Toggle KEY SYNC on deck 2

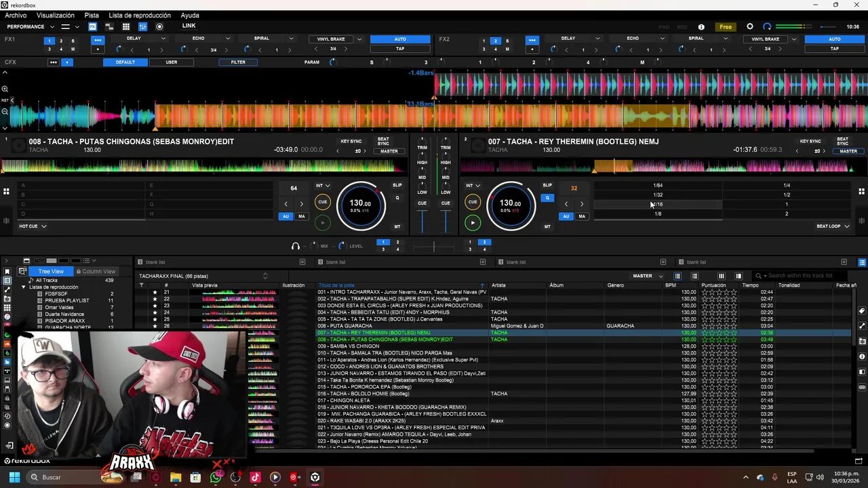coord(810,142)
